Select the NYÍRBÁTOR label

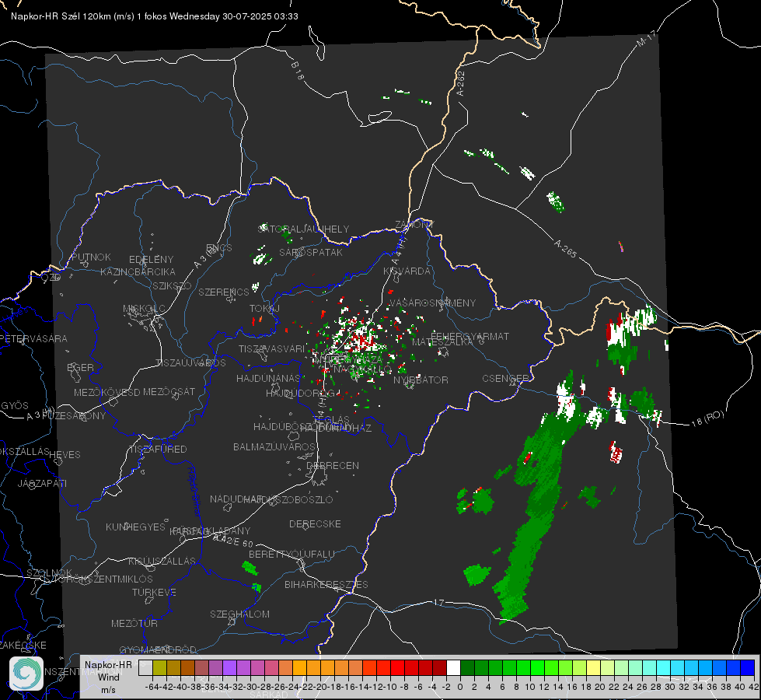(x=421, y=380)
